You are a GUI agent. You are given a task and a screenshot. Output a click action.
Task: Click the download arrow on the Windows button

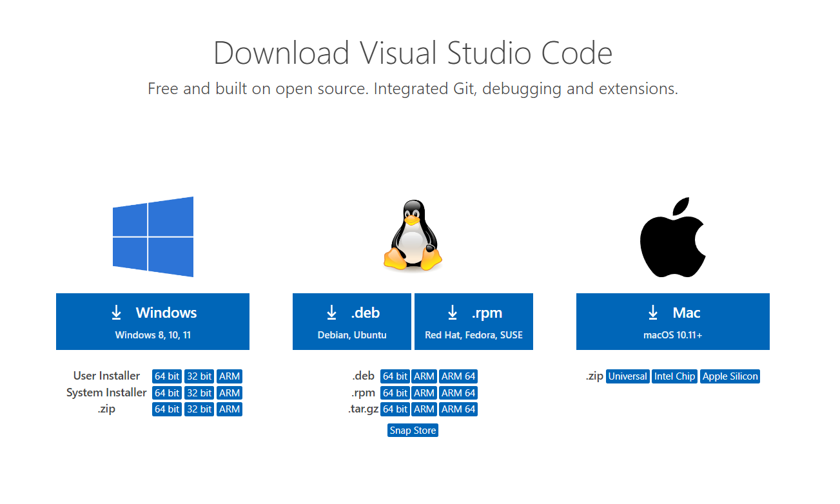pos(116,313)
